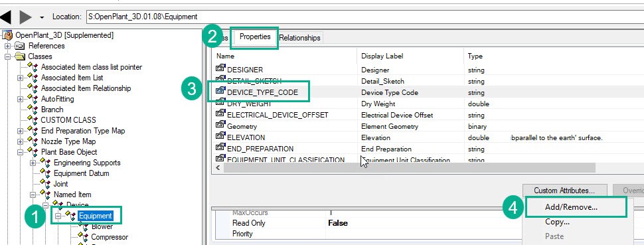
Task: Select the Associated Item Relationship class
Action: point(86,88)
